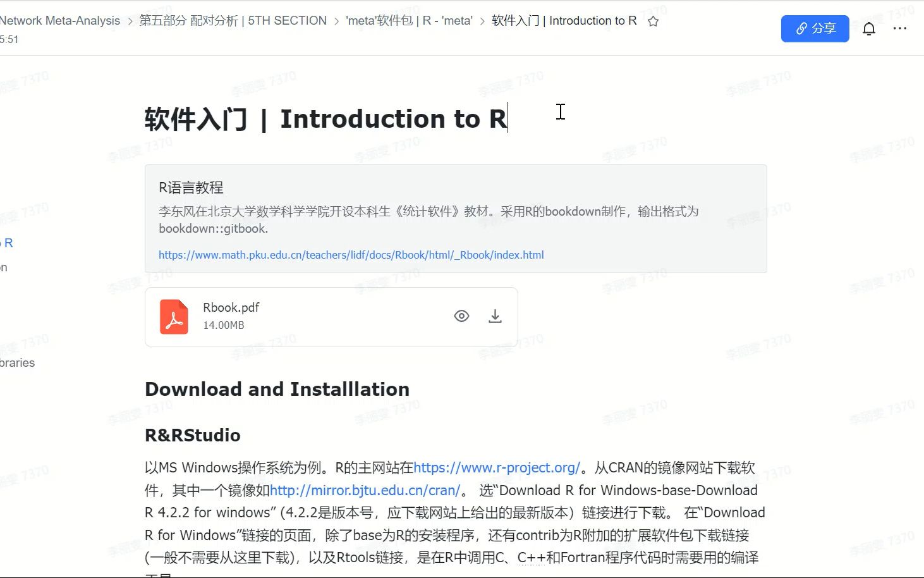Screen dimensions: 924x578
Task: Open the www.r-project.org link
Action: point(497,468)
